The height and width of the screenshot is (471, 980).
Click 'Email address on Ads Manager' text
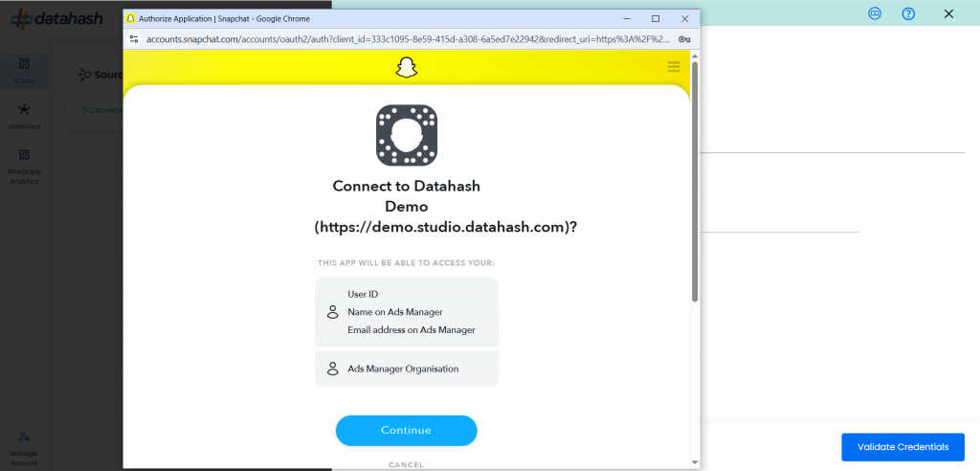[x=412, y=329]
